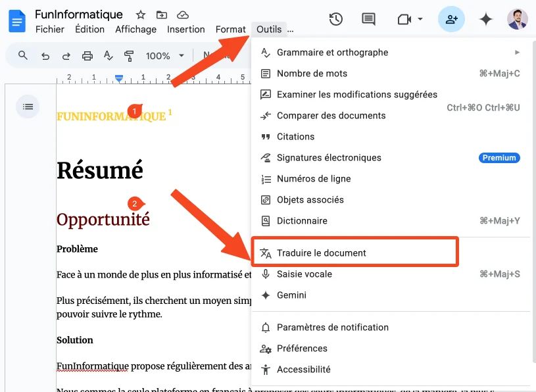
Task: Open the Édition menu
Action: [89, 30]
